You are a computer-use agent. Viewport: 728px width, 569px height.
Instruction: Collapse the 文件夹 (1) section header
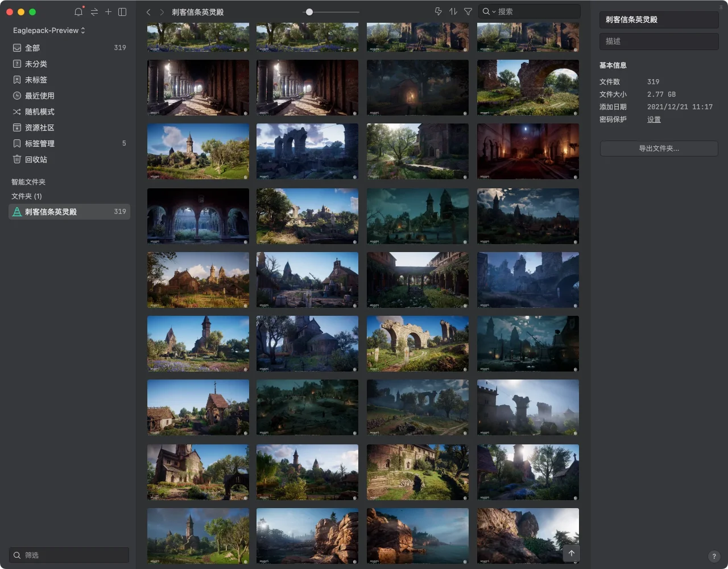click(27, 196)
